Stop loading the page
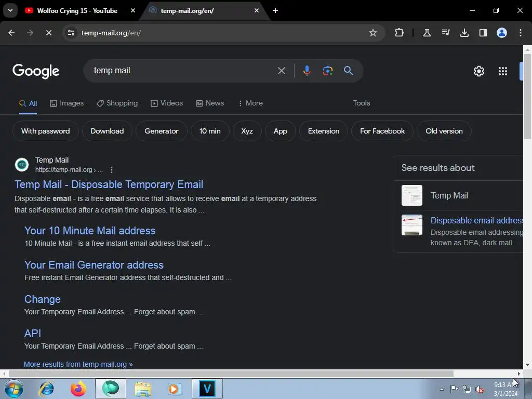532x399 pixels. coord(48,33)
